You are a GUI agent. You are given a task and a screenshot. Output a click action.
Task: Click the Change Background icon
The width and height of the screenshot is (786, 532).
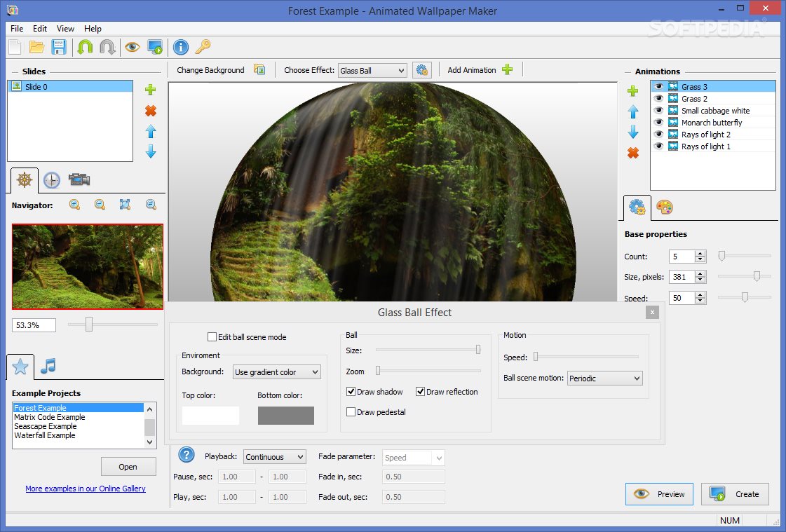(x=259, y=70)
